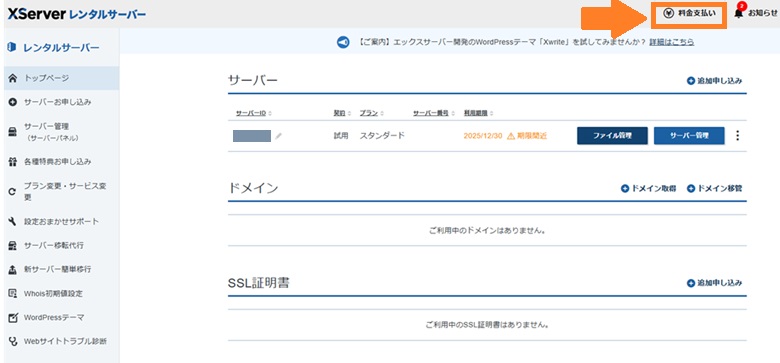Click the サーバーお申し込み plus icon
The image size is (780, 363).
coord(13,102)
